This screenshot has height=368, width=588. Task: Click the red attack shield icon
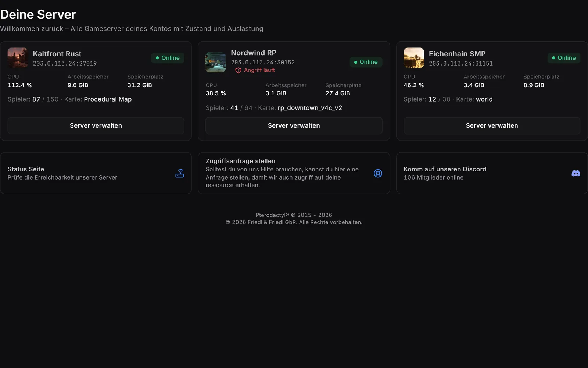(238, 70)
